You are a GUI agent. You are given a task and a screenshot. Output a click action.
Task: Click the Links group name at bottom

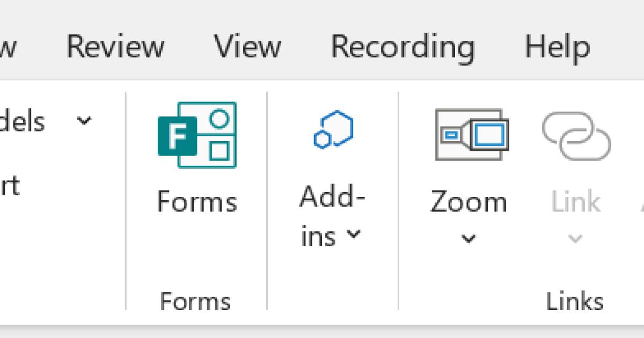tap(574, 301)
